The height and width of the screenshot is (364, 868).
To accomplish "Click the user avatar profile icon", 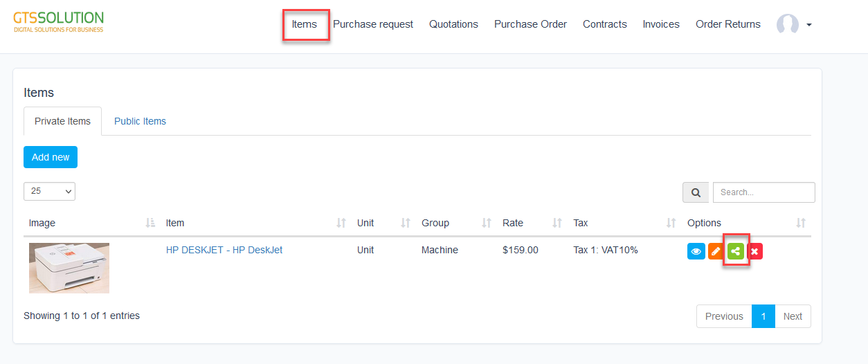I will point(787,25).
